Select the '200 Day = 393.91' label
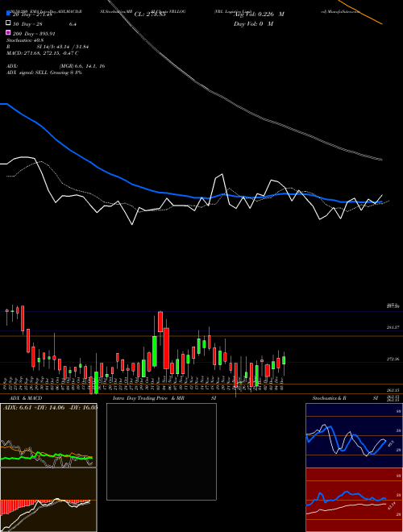The image size is (403, 532). [x=34, y=34]
